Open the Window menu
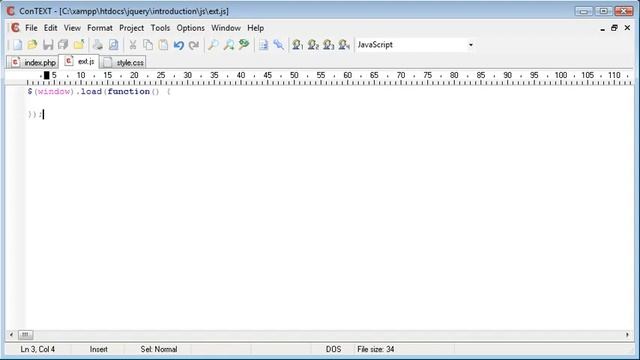The image size is (640, 360). click(226, 28)
